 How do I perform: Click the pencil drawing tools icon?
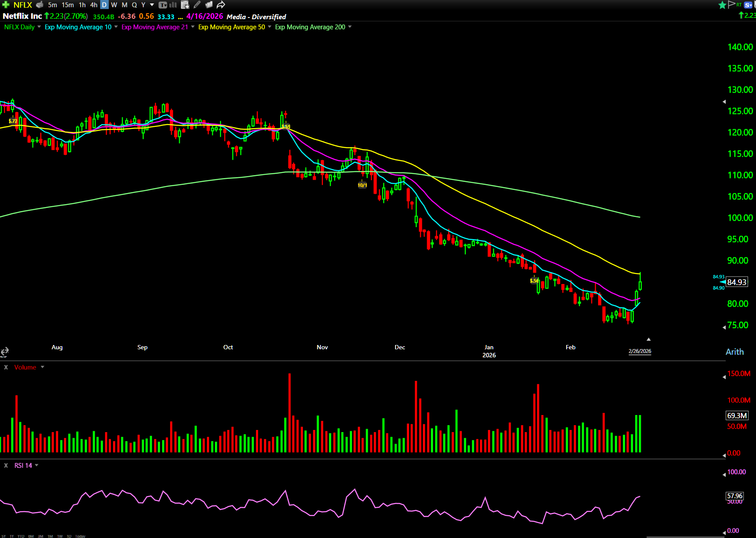[197, 5]
